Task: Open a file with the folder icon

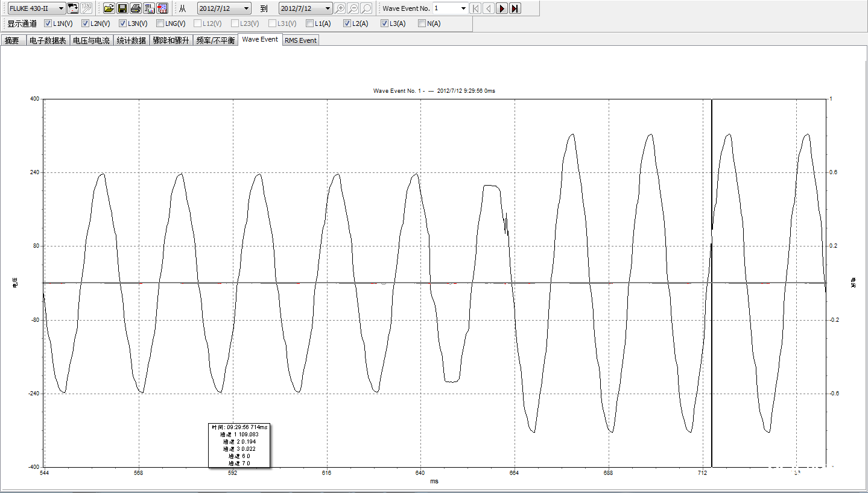Action: (109, 8)
